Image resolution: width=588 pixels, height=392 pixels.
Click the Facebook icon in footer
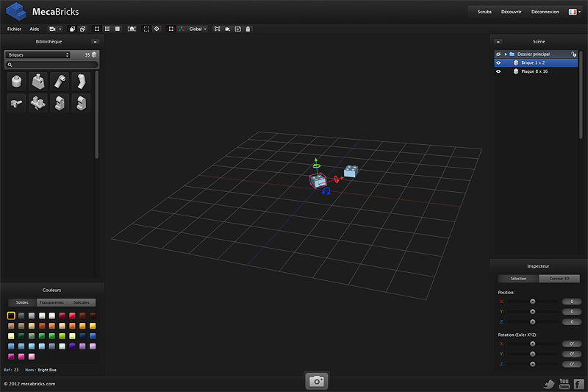(x=578, y=383)
